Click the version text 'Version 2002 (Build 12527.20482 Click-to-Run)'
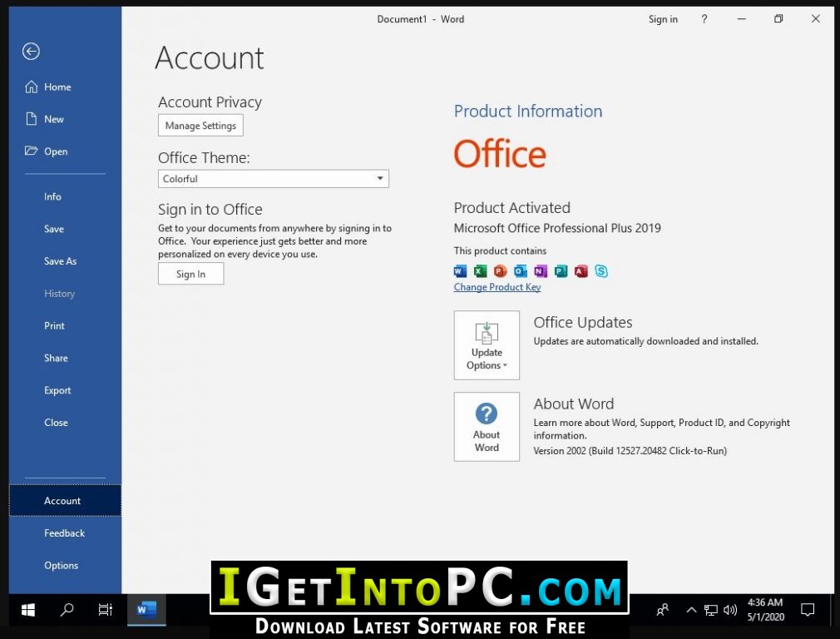840x639 pixels. click(630, 451)
